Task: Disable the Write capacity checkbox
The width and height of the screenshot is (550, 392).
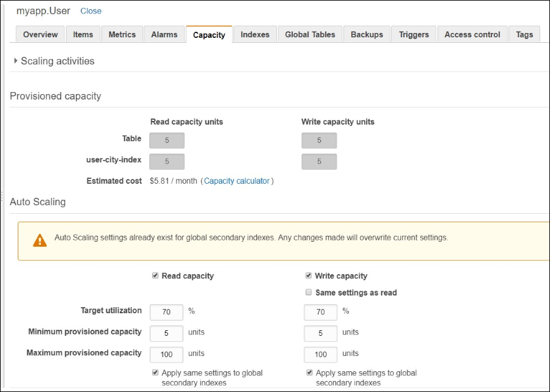Action: (x=309, y=275)
